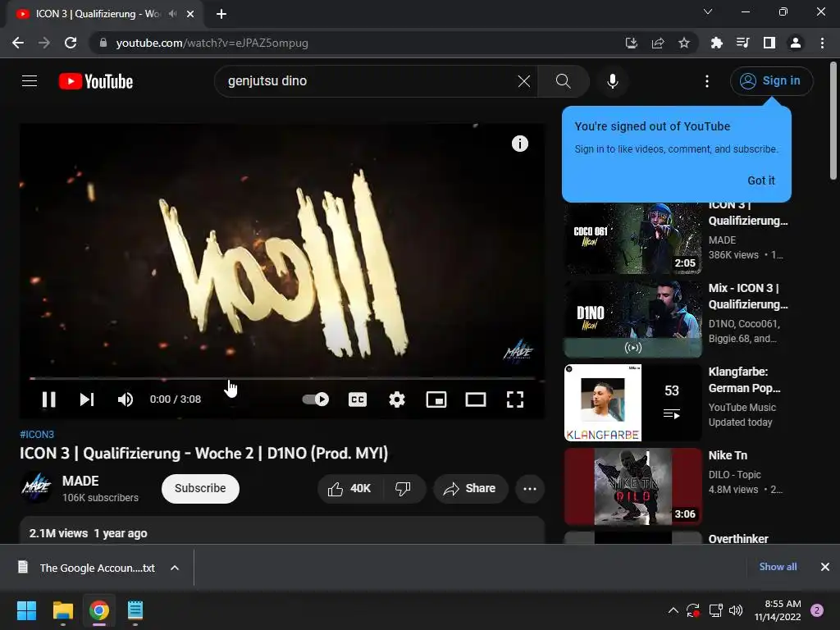Screen dimensions: 840x630
Task: Open the MADE channel avatar
Action: coord(36,488)
